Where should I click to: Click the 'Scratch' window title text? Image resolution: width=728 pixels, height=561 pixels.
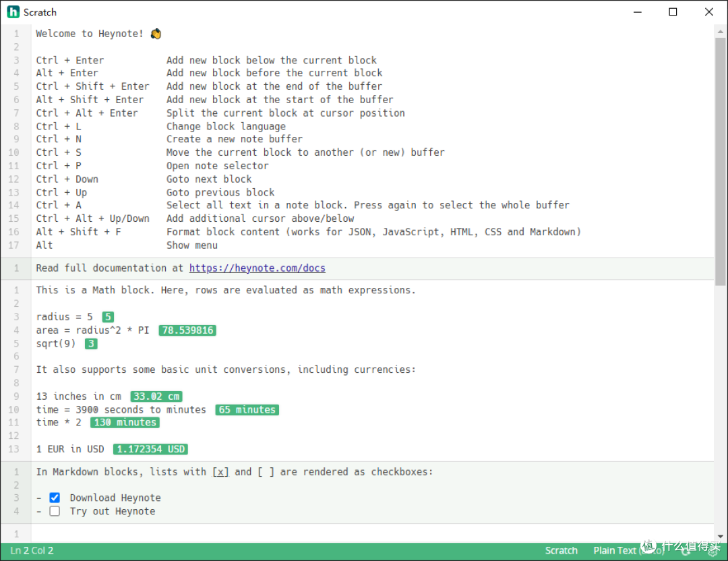[x=40, y=13]
